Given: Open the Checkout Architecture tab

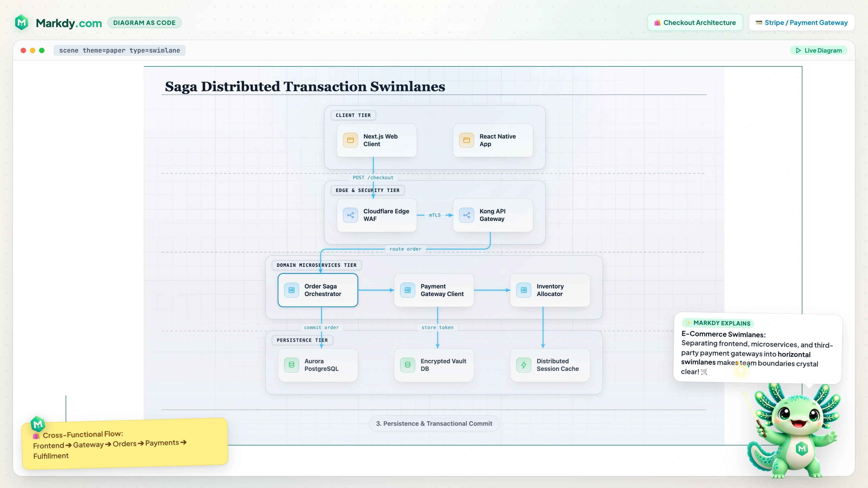Looking at the screenshot, I should (695, 23).
